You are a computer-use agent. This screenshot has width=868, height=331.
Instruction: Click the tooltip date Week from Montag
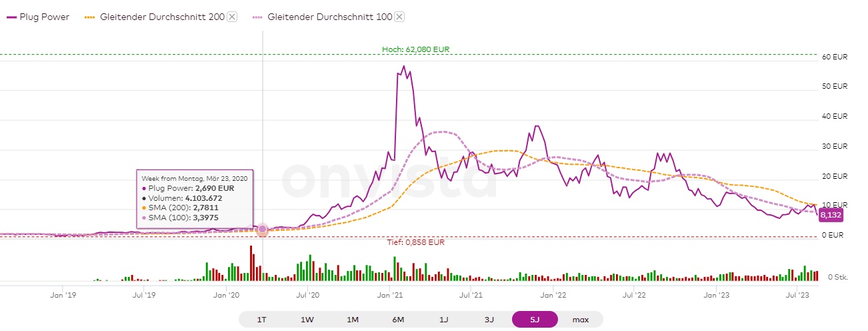point(193,178)
